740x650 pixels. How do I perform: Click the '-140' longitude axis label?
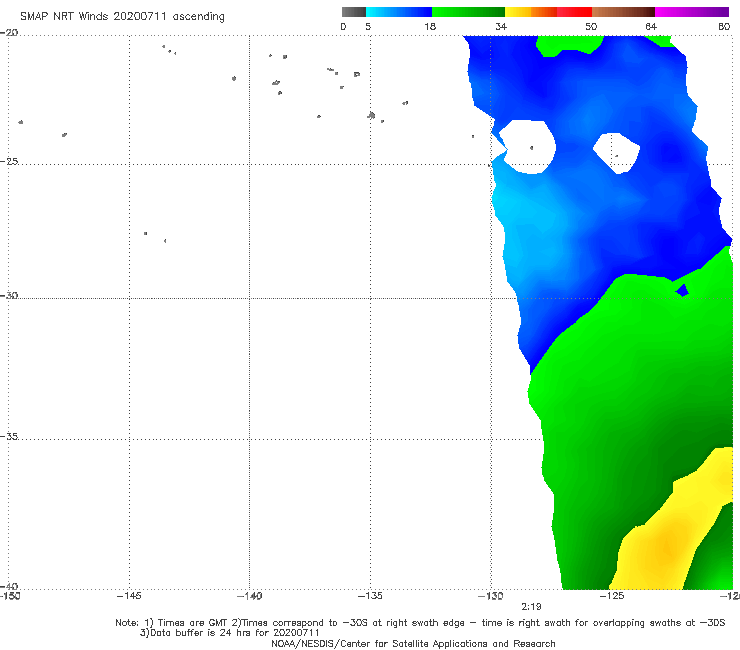pyautogui.click(x=249, y=596)
